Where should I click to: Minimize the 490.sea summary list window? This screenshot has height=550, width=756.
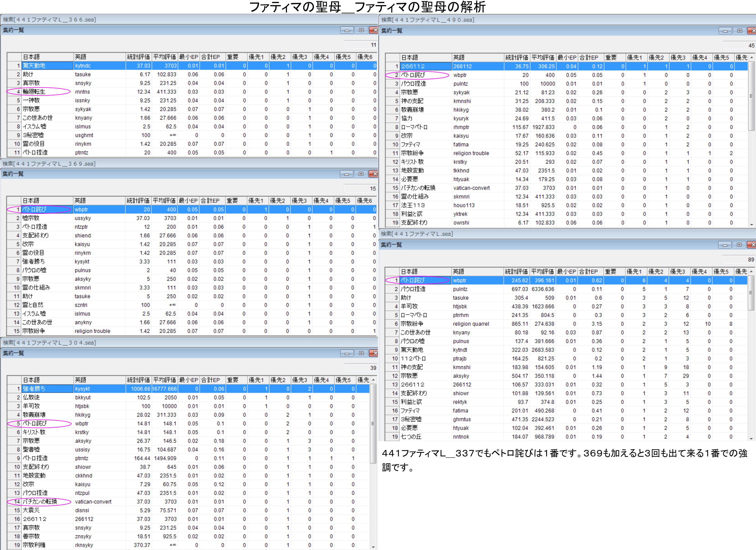click(x=725, y=31)
